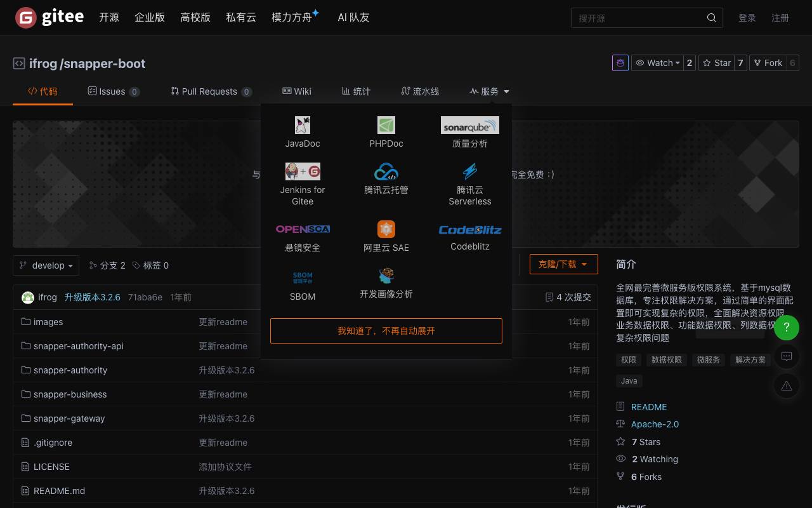Open the Watch dropdown
This screenshot has width=812, height=508.
coord(657,63)
